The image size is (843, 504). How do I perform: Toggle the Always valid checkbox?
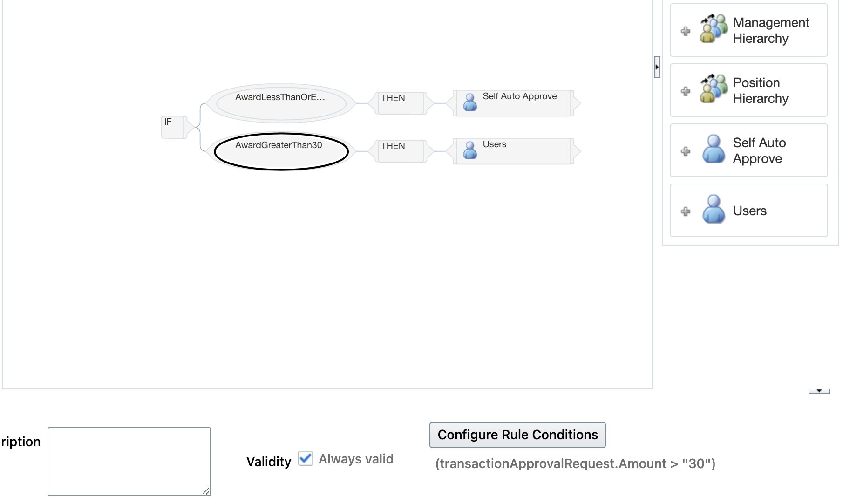(x=306, y=458)
